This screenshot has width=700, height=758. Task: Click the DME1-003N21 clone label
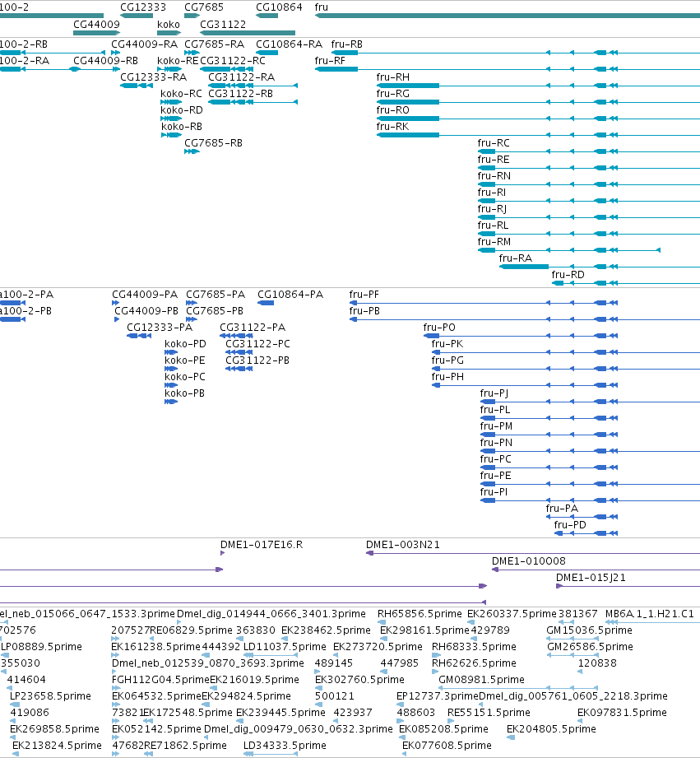click(x=403, y=545)
